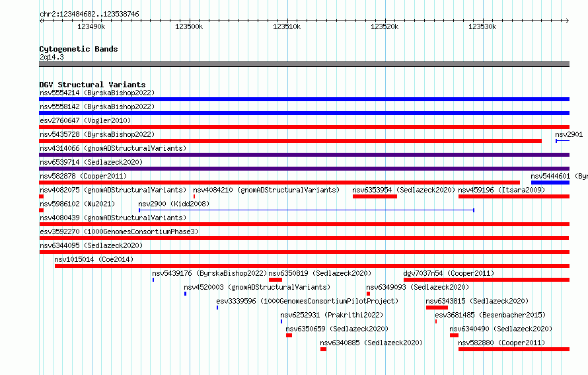Click nsv5439176 (ByrskaBishop2022) label

click(209, 273)
